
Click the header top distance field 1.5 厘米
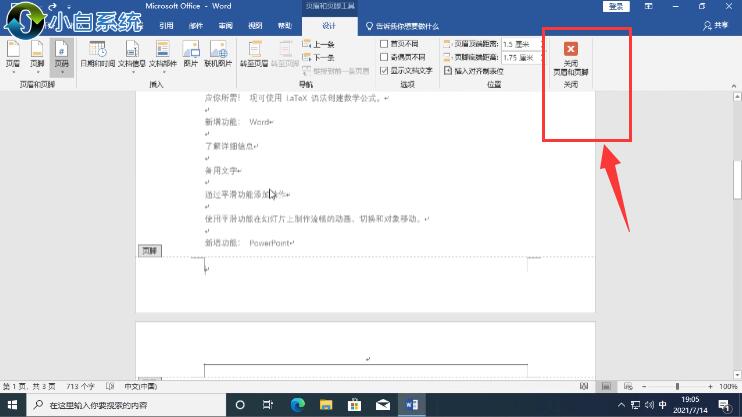click(521, 44)
